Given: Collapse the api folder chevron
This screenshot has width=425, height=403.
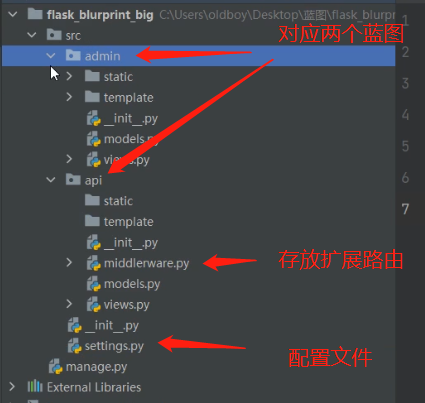Looking at the screenshot, I should coord(51,180).
